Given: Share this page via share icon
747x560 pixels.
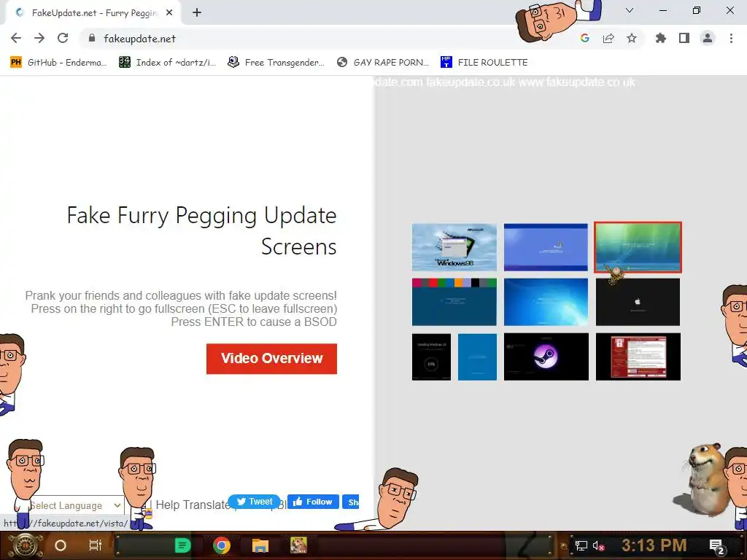Looking at the screenshot, I should pyautogui.click(x=608, y=38).
